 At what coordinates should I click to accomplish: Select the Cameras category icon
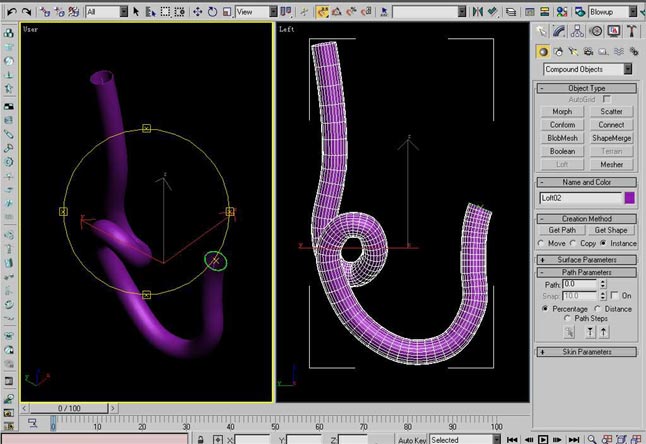click(589, 51)
